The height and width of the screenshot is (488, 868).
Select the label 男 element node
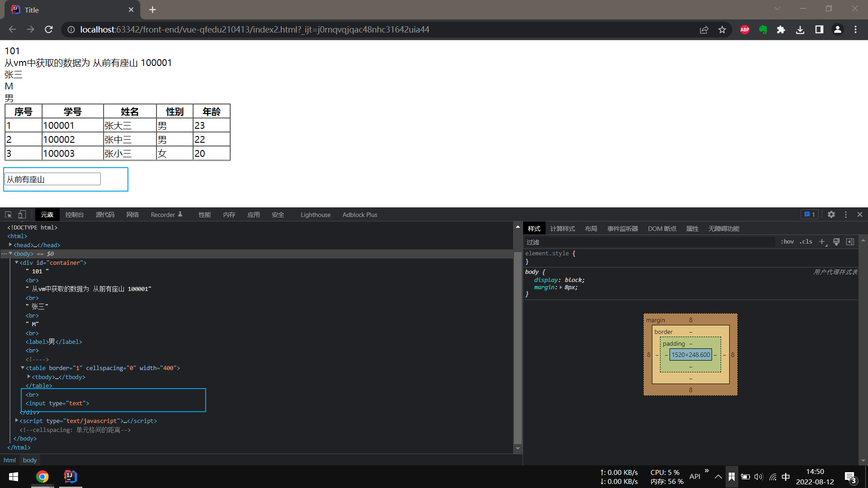54,342
